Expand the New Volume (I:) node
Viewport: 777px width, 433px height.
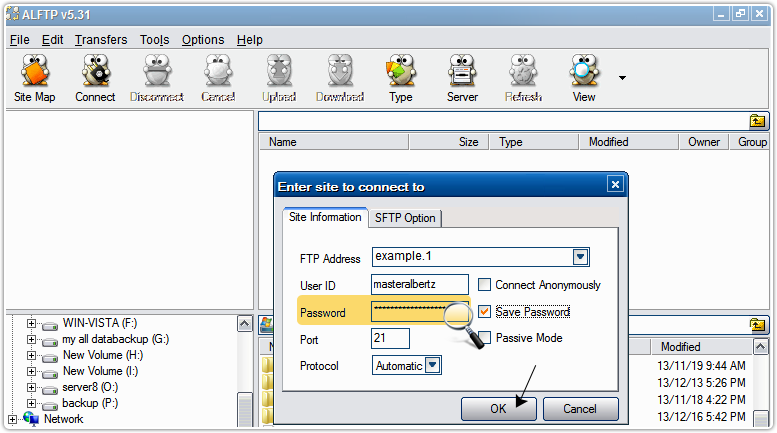(x=31, y=371)
